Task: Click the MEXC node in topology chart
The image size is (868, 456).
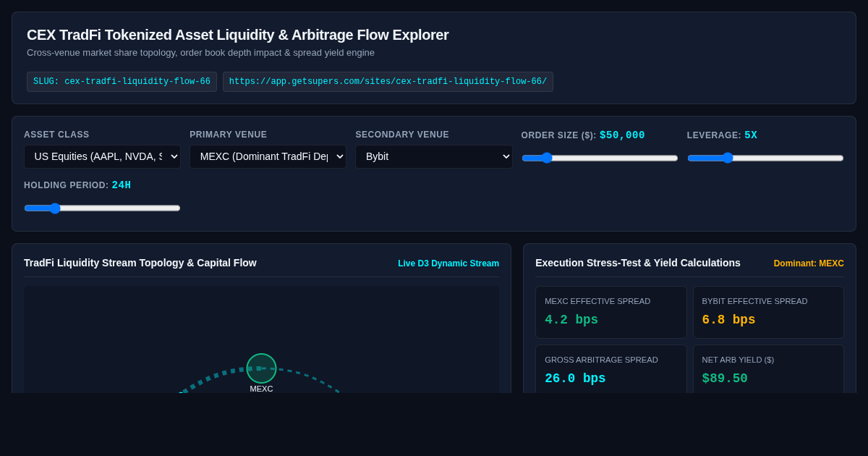Action: (x=261, y=368)
